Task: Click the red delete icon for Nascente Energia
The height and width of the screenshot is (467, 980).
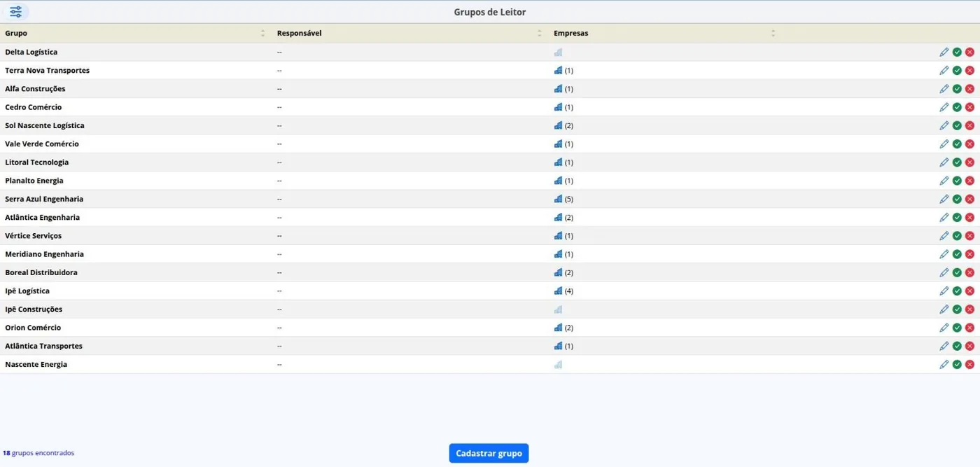Action: coord(969,364)
